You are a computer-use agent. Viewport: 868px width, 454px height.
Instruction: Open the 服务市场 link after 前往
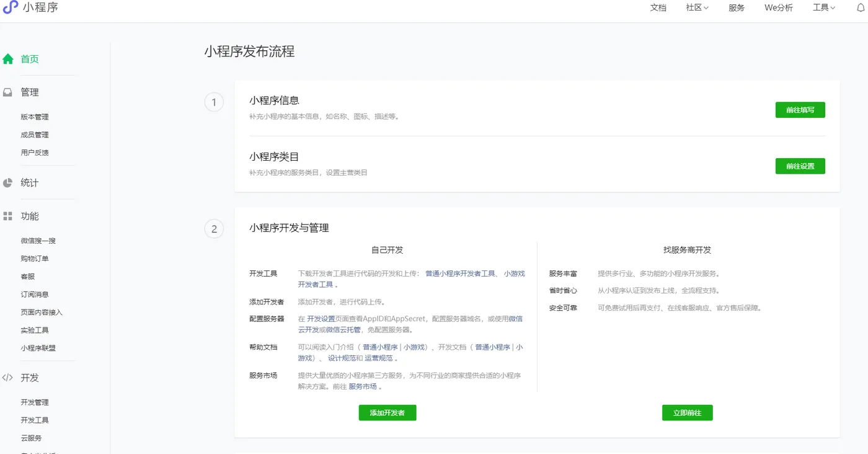[363, 386]
